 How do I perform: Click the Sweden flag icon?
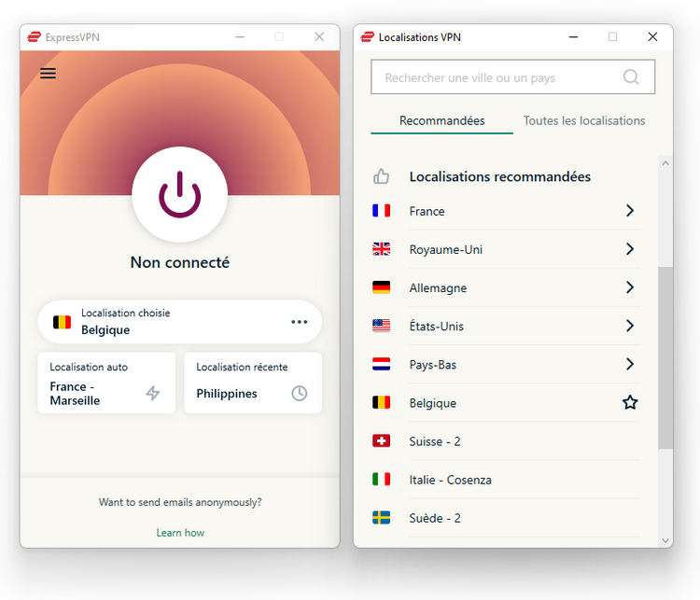[381, 518]
